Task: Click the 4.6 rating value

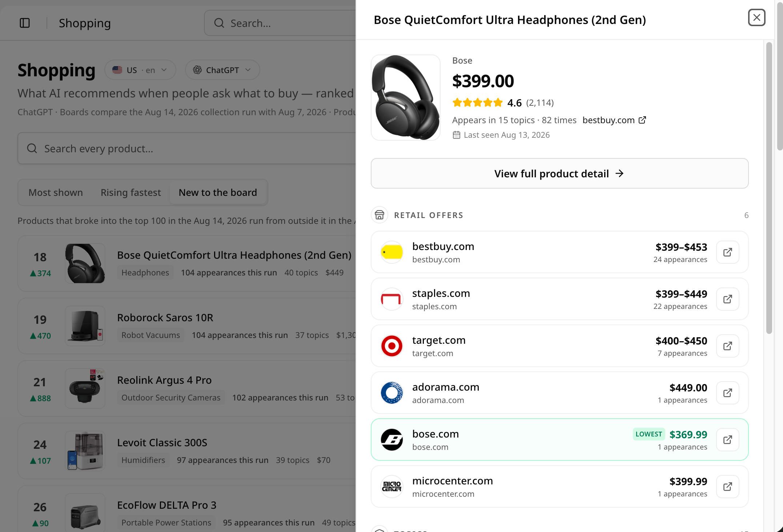Action: click(x=514, y=103)
